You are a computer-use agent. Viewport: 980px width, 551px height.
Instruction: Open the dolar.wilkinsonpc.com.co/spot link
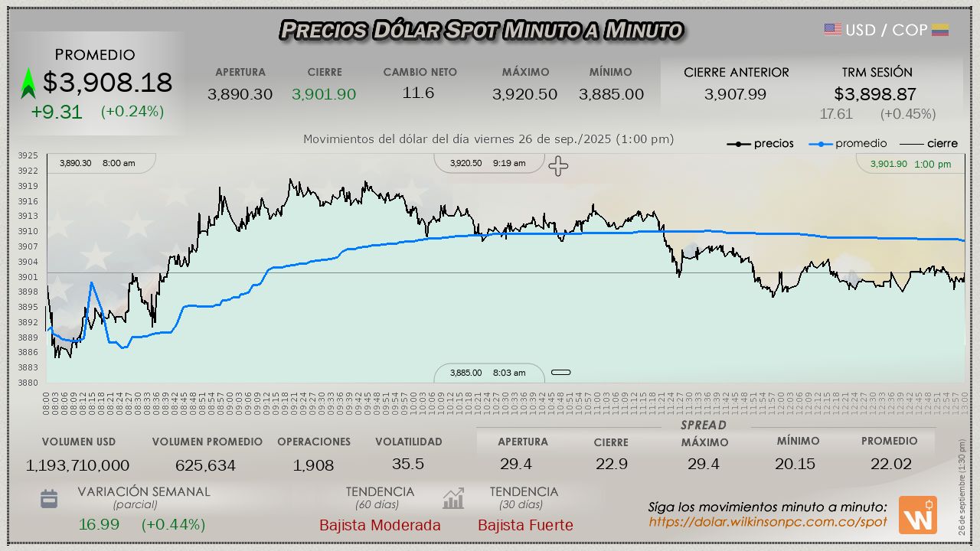point(767,522)
